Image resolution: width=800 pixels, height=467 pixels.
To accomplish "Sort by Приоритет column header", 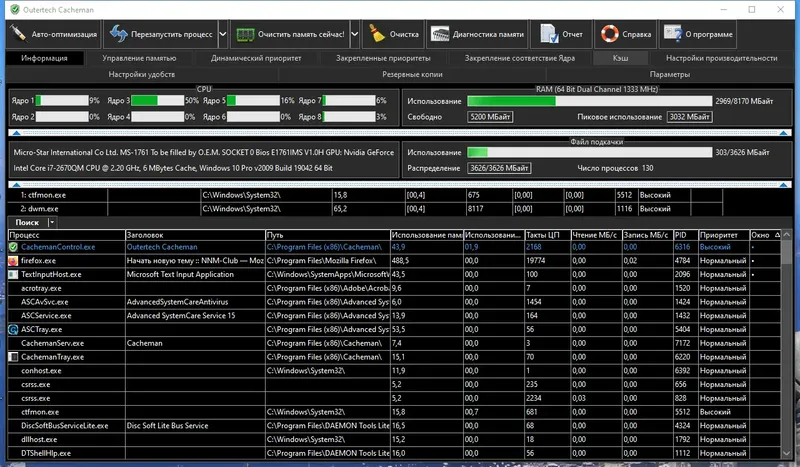I will coord(723,235).
